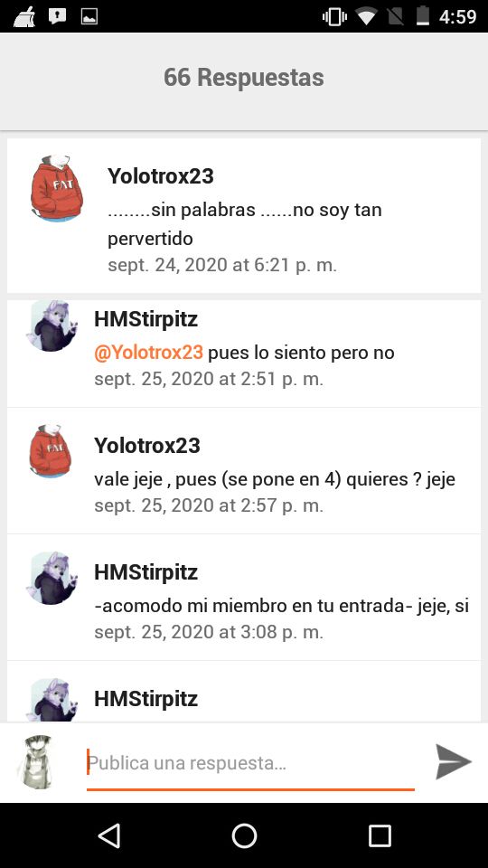Viewport: 488px width, 868px height.
Task: Tap the cleaner broom notification icon
Action: tap(24, 16)
